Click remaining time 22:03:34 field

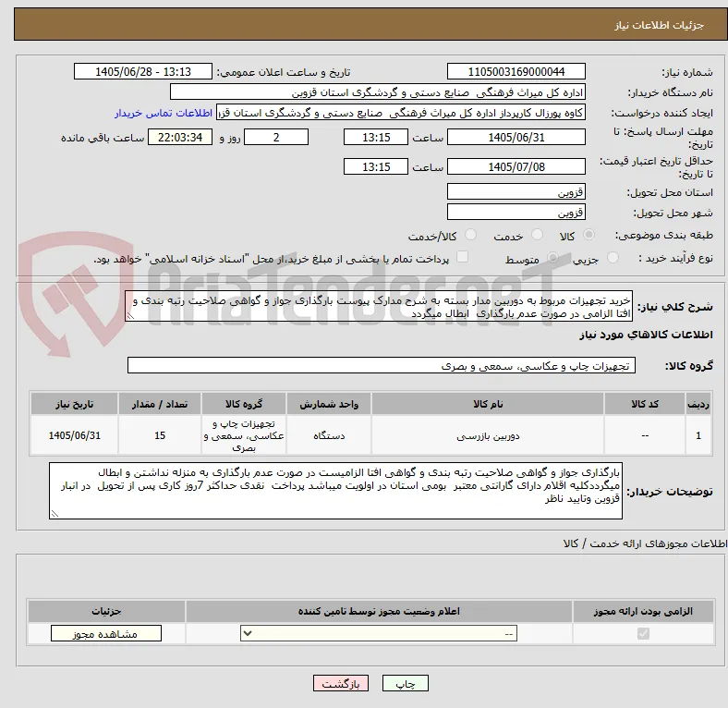point(180,138)
